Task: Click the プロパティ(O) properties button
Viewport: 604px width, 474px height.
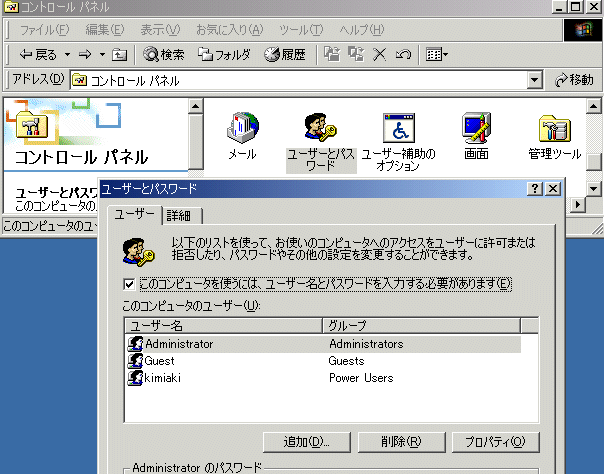Action: point(495,442)
